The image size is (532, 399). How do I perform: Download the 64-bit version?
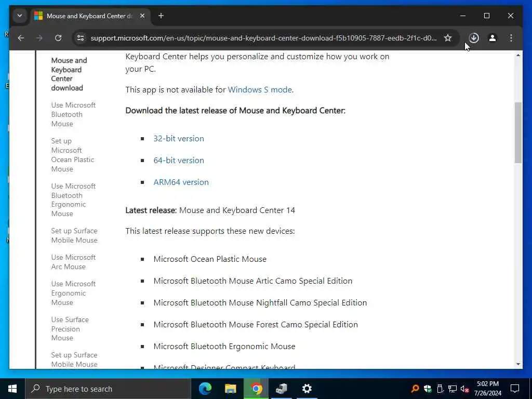pos(179,160)
